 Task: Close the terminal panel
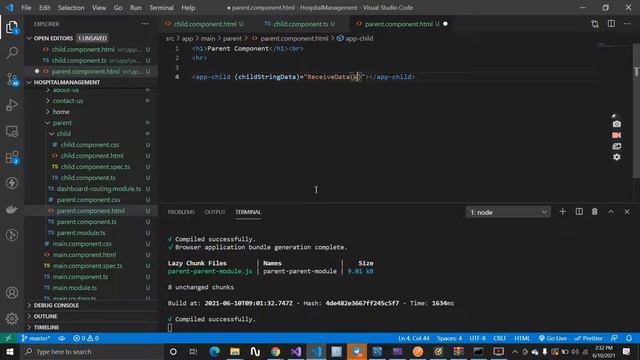[627, 211]
